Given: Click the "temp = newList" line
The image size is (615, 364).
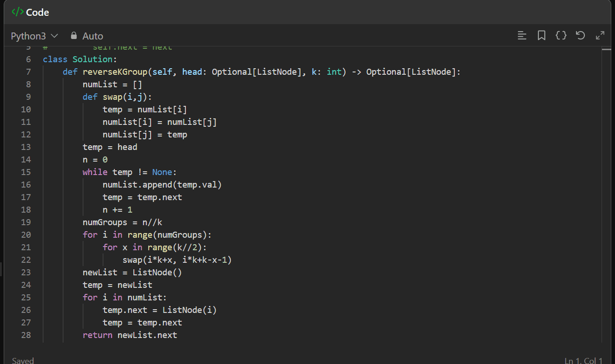Looking at the screenshot, I should pos(118,285).
